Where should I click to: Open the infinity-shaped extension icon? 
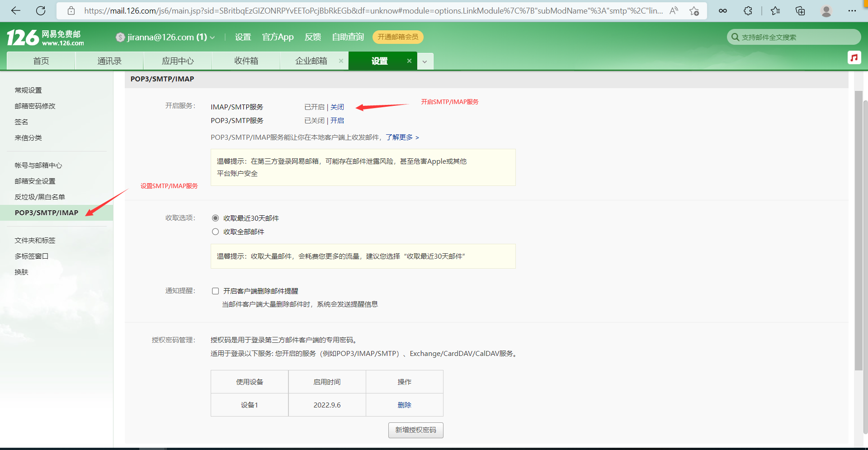(723, 10)
